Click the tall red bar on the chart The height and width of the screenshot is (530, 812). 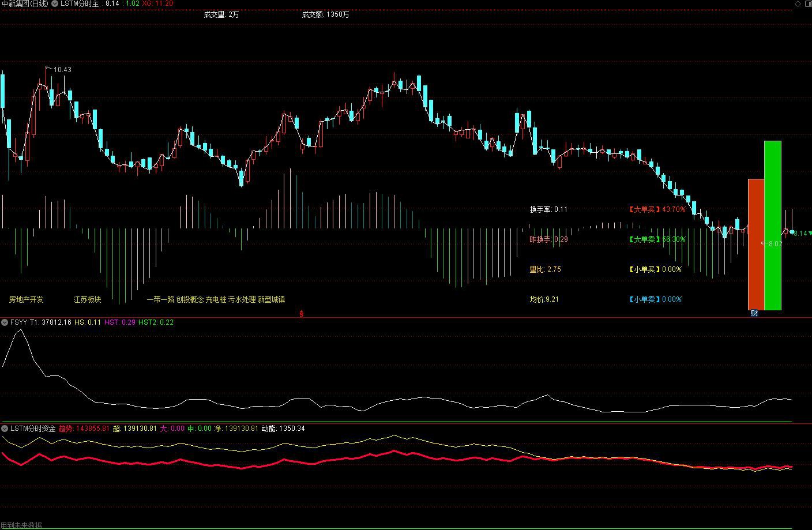(x=756, y=245)
